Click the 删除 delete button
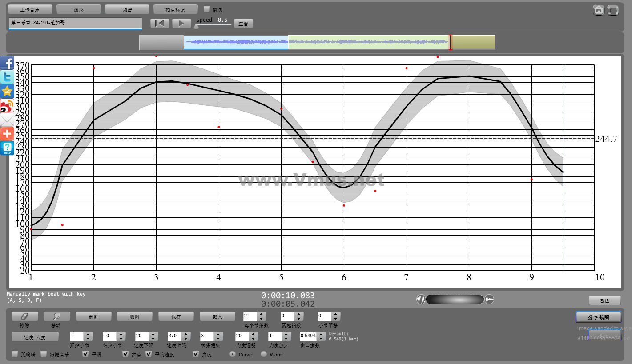The width and height of the screenshot is (632, 364). click(94, 316)
